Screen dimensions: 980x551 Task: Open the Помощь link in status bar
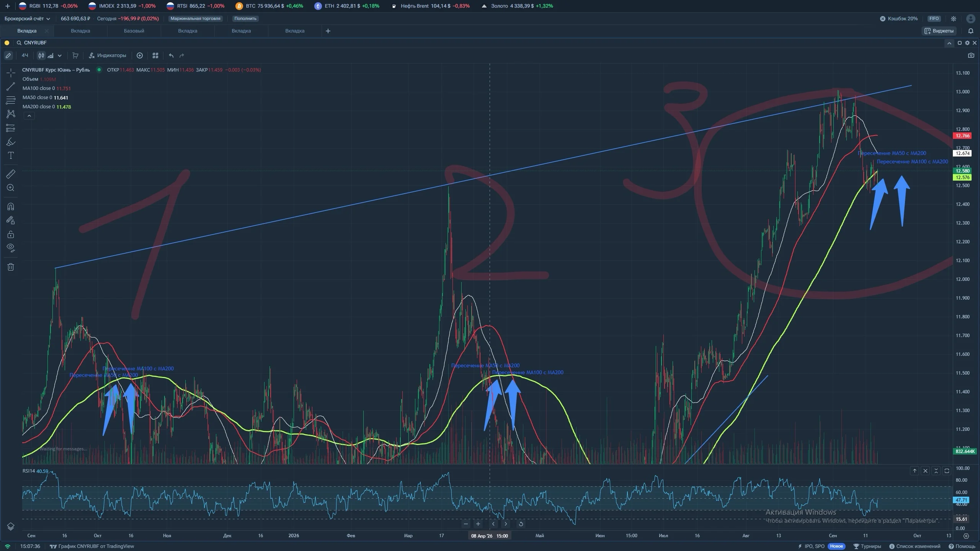coord(962,546)
